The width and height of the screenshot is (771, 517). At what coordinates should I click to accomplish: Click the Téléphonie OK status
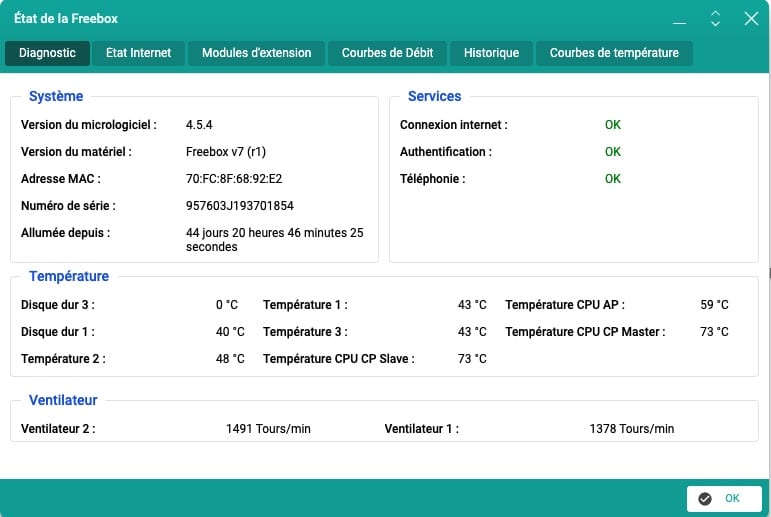613,179
